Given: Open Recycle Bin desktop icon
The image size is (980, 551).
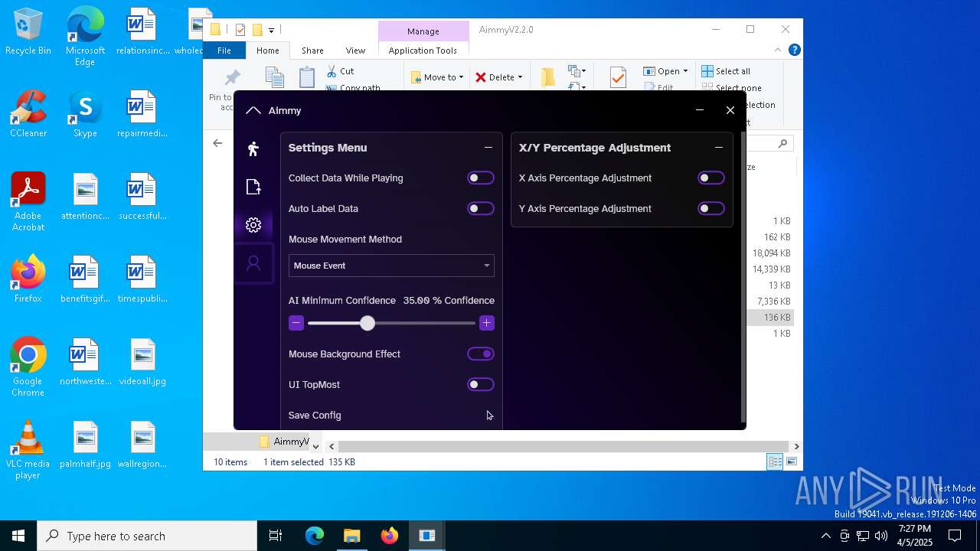Looking at the screenshot, I should (28, 32).
